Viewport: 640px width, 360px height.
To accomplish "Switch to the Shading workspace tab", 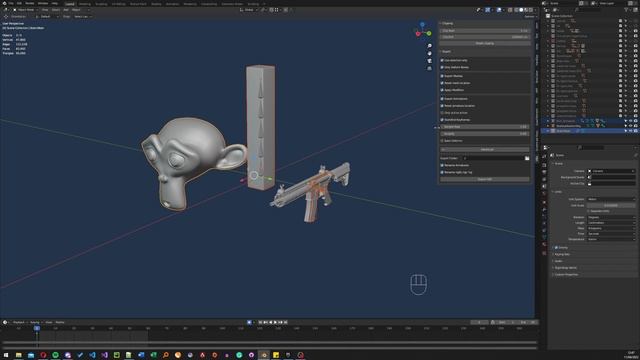I will 156,4.
